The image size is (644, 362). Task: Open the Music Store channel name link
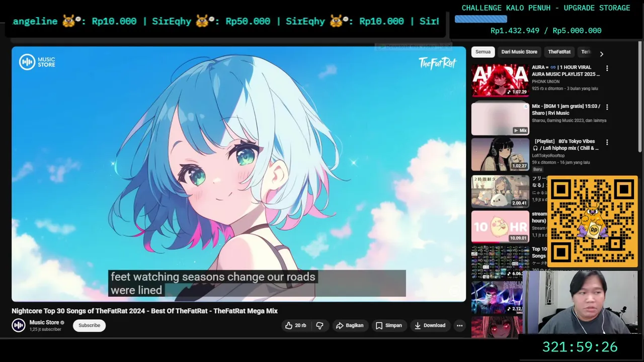coord(44,322)
